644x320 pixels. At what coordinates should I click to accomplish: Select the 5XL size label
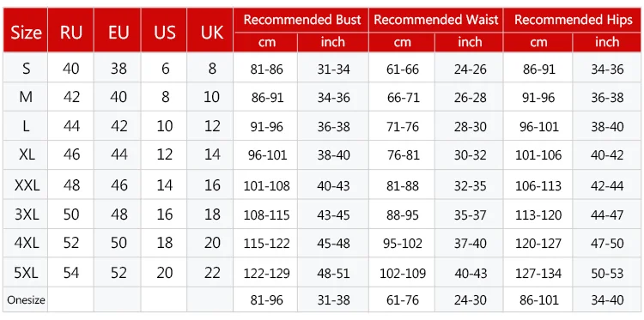pos(26,273)
